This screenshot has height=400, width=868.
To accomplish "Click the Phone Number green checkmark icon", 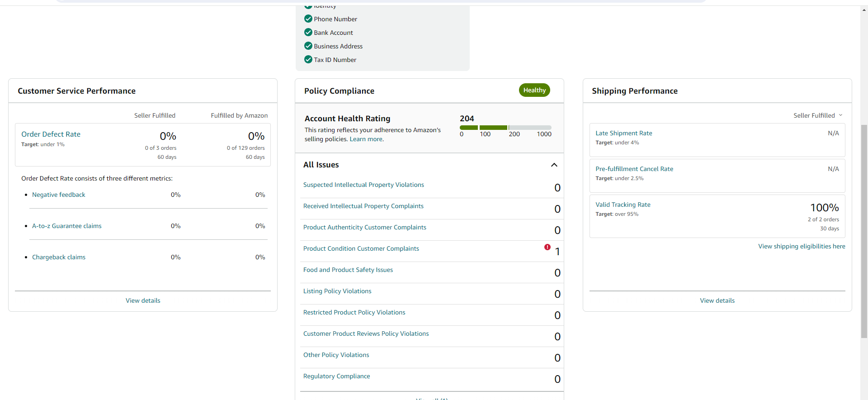I will click(308, 19).
